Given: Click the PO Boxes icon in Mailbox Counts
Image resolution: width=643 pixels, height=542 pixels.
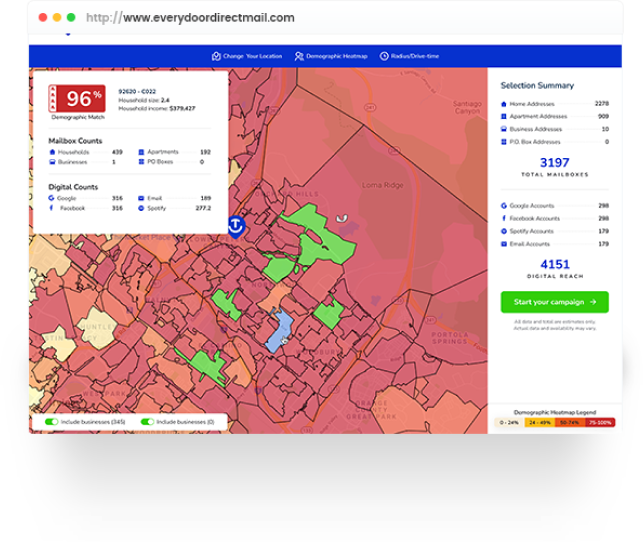Looking at the screenshot, I should pyautogui.click(x=141, y=162).
